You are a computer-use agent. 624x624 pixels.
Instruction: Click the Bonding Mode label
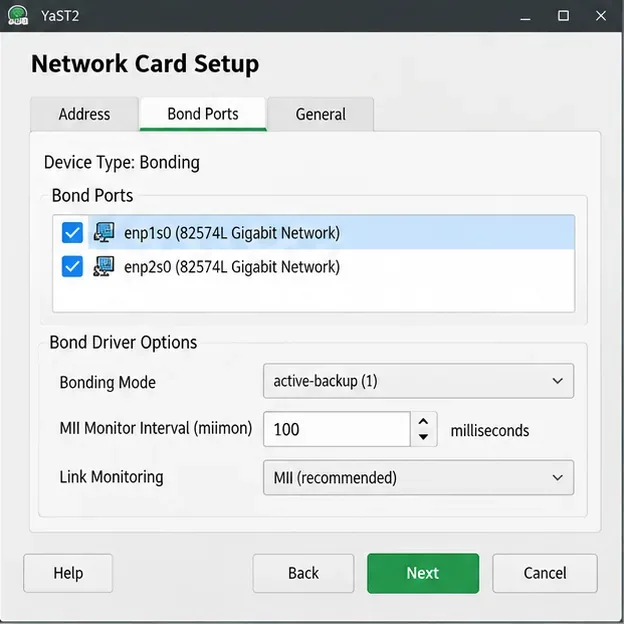(107, 382)
